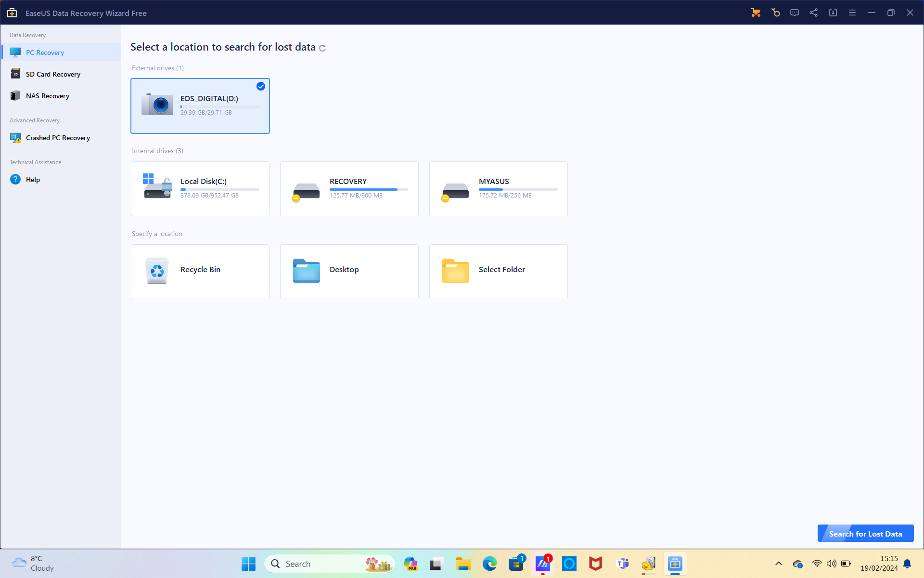Select SD Card Recovery in sidebar
The image size is (924, 578).
(53, 74)
